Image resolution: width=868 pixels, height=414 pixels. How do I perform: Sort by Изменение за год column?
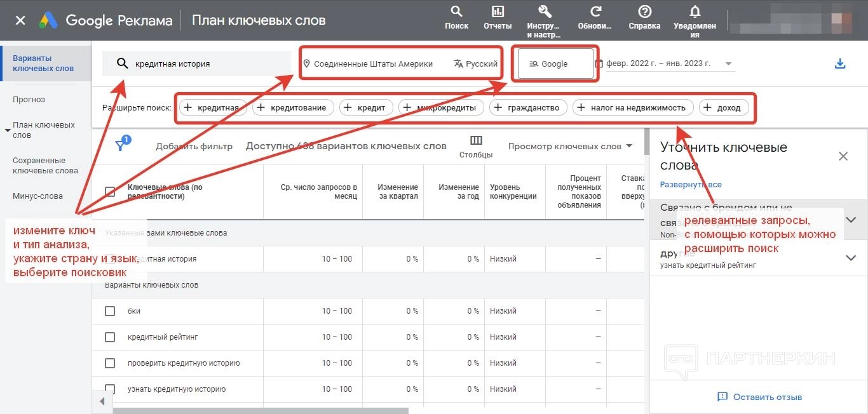(x=459, y=192)
